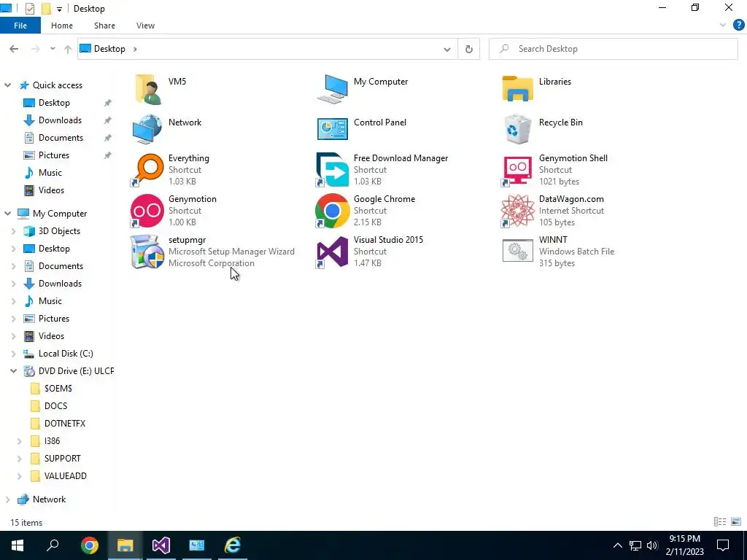Go back with the Back arrow

tap(14, 49)
